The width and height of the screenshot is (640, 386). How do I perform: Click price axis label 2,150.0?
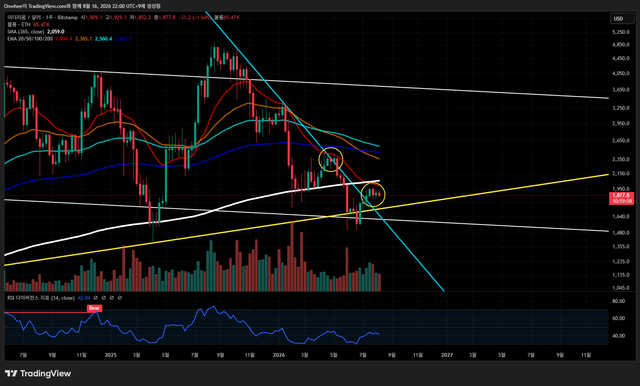(621, 174)
